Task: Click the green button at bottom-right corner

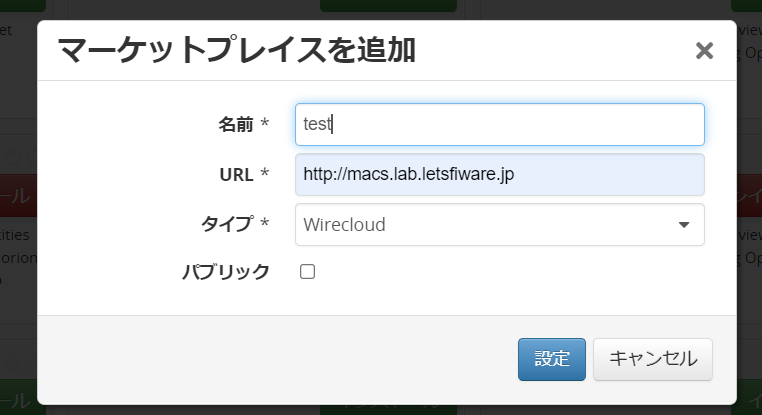Action: click(x=749, y=400)
